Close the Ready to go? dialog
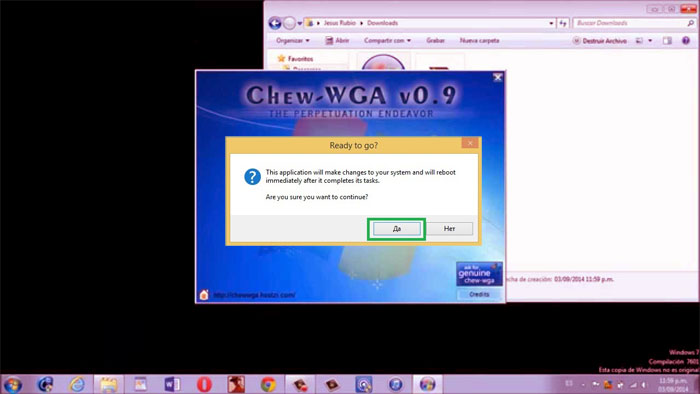This screenshot has height=394, width=700. tap(470, 143)
